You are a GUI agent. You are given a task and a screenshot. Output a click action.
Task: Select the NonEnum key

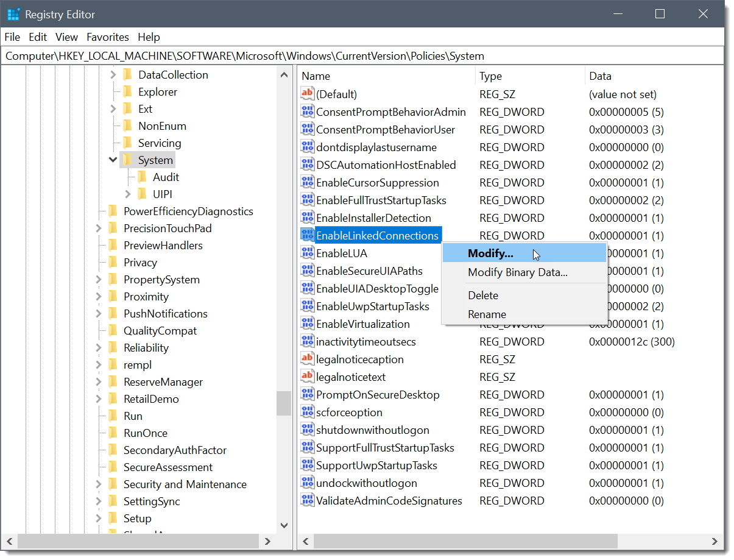tap(162, 126)
